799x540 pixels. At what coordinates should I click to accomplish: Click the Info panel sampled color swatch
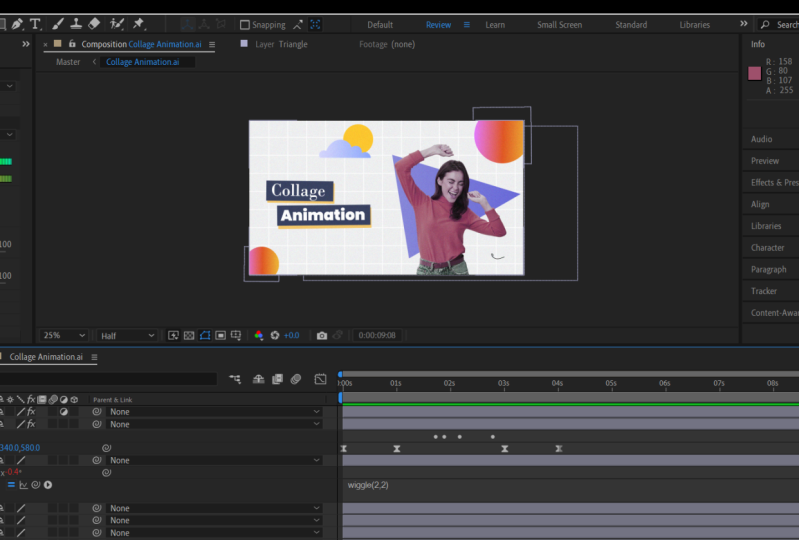tap(754, 73)
